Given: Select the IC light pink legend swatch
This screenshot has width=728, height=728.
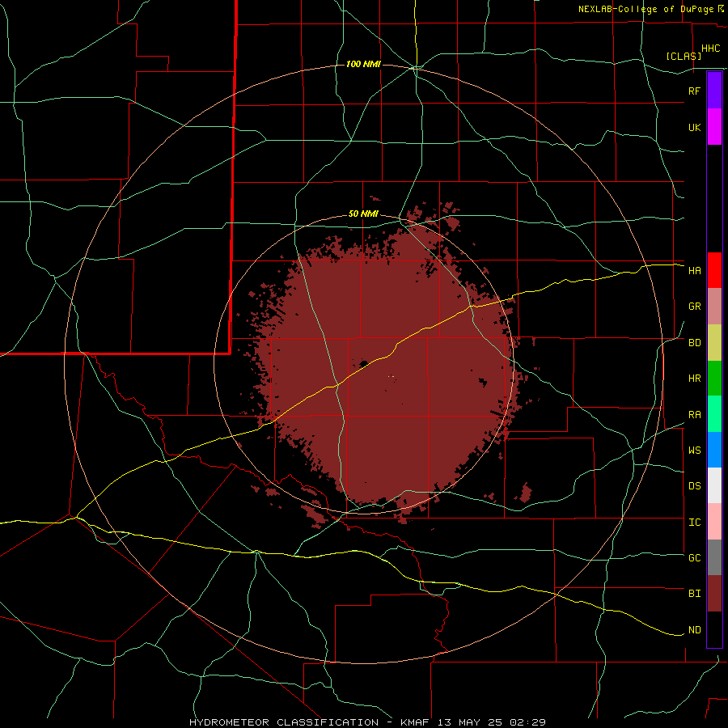Looking at the screenshot, I should 714,522.
